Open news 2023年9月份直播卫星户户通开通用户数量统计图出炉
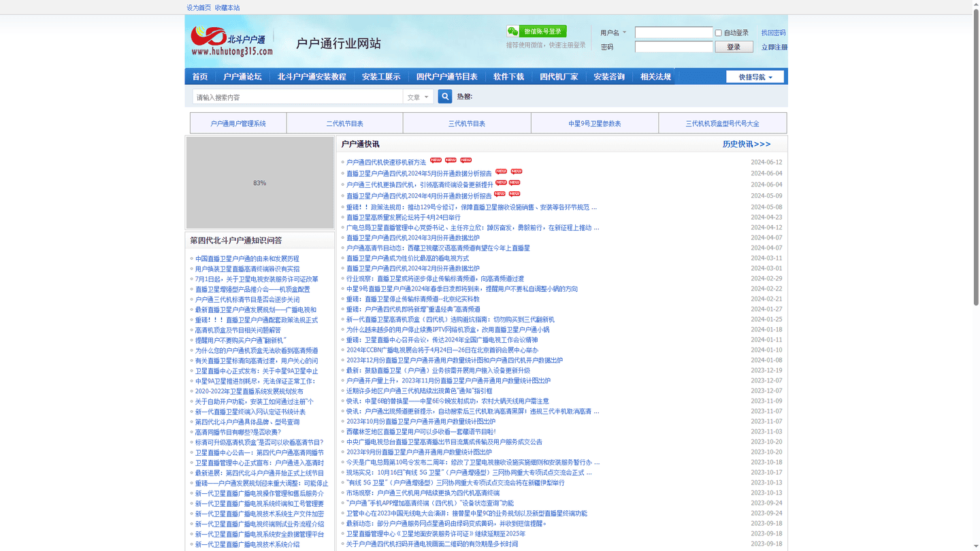Image resolution: width=980 pixels, height=551 pixels. pos(419,452)
